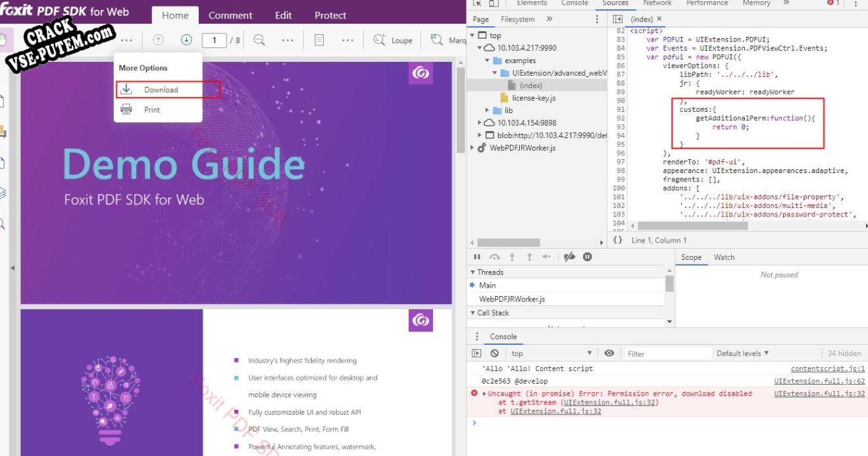Viewport: 868px width, 456px height.
Task: Toggle deactivate breakpoints
Action: pos(570,257)
